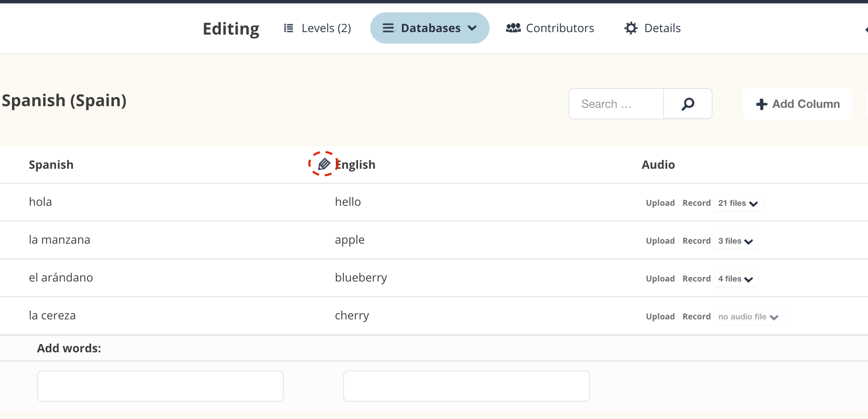Click the Spanish add-words input box
Viewport: 868px width, 419px height.
160,386
